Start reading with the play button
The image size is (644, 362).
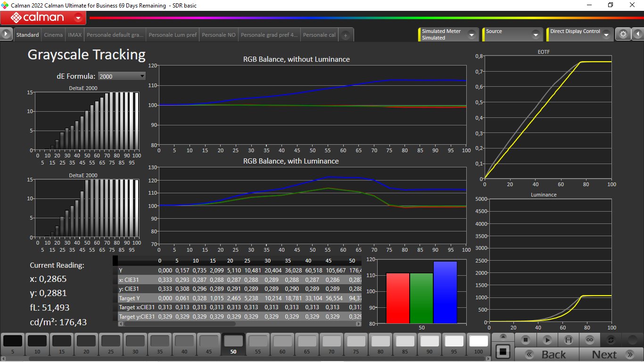(547, 340)
